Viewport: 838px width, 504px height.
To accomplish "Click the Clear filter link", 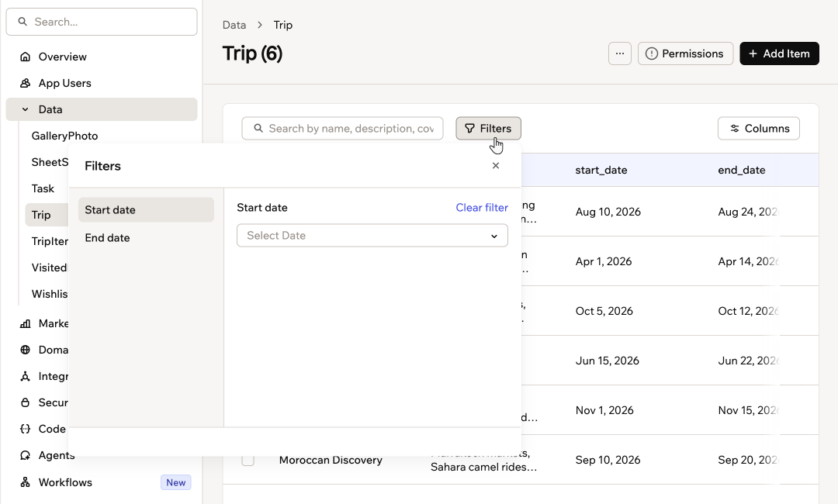I will [482, 208].
